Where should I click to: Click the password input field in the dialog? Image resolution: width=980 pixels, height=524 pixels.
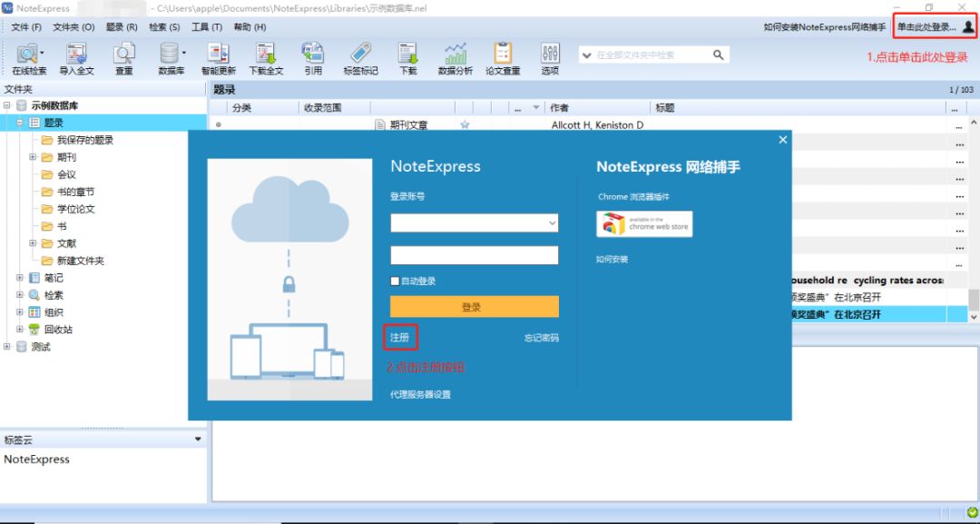point(475,255)
